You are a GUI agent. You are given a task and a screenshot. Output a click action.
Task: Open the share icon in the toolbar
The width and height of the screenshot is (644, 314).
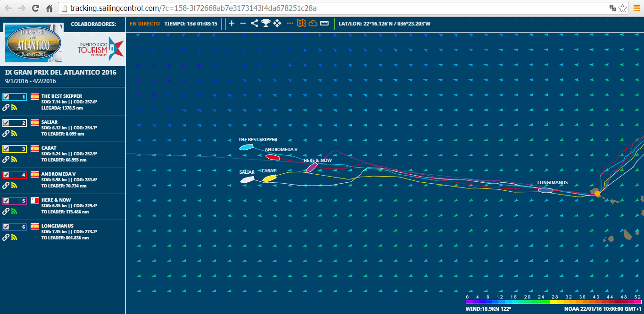[255, 23]
